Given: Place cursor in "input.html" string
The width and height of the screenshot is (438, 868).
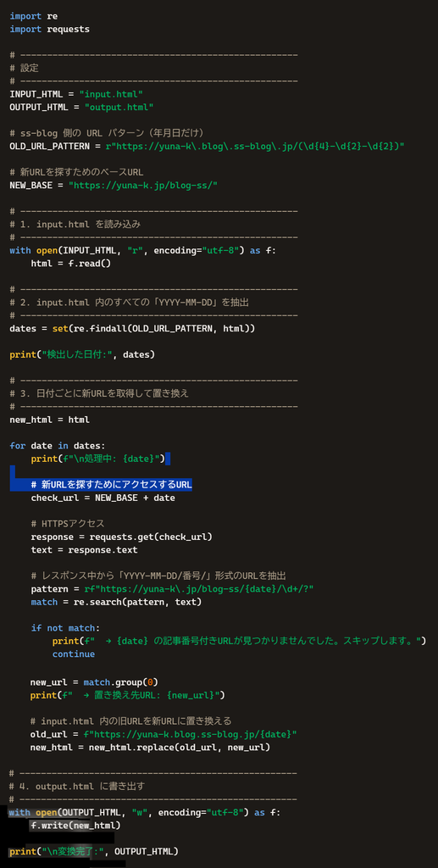Looking at the screenshot, I should [111, 93].
